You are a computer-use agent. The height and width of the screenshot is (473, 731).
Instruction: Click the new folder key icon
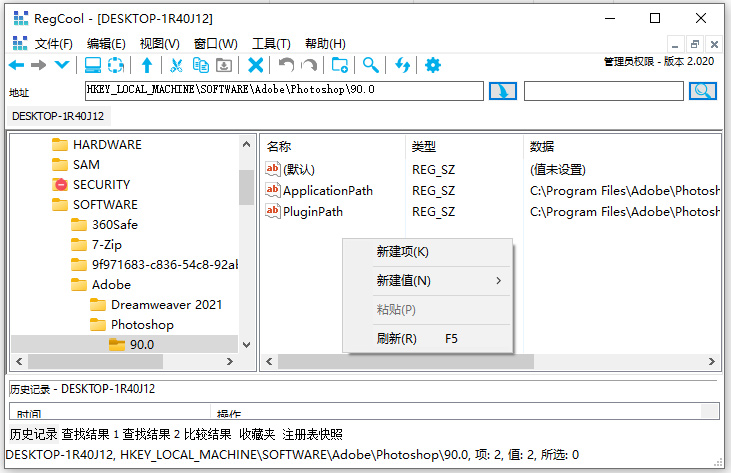click(x=340, y=65)
